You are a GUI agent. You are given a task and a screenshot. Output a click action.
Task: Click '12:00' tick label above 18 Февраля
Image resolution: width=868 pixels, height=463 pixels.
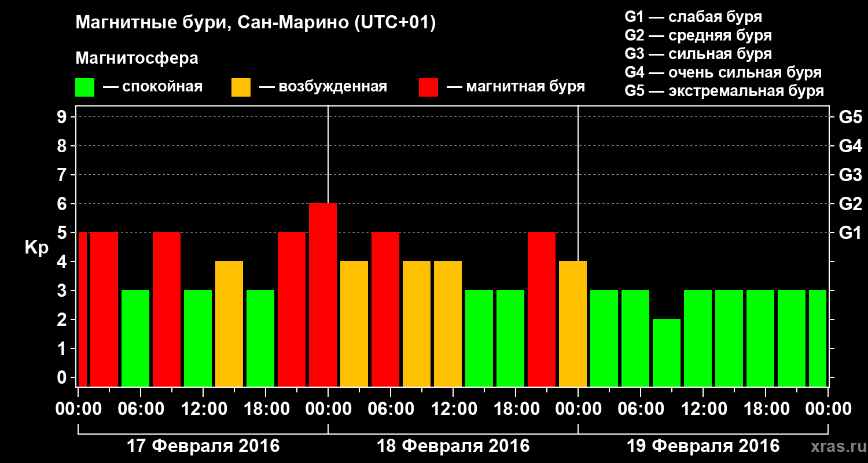(x=453, y=409)
